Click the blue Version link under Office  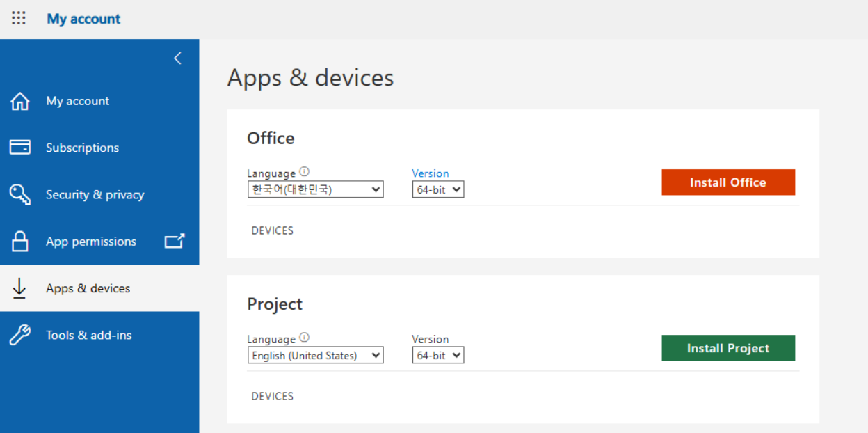(431, 173)
